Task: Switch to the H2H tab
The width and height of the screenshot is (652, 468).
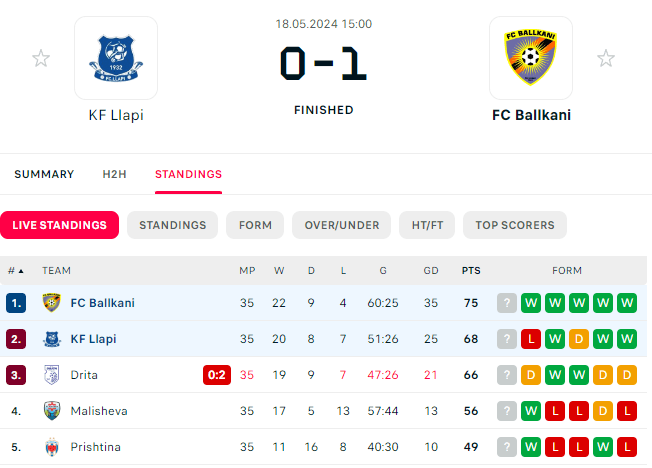Action: (x=114, y=174)
